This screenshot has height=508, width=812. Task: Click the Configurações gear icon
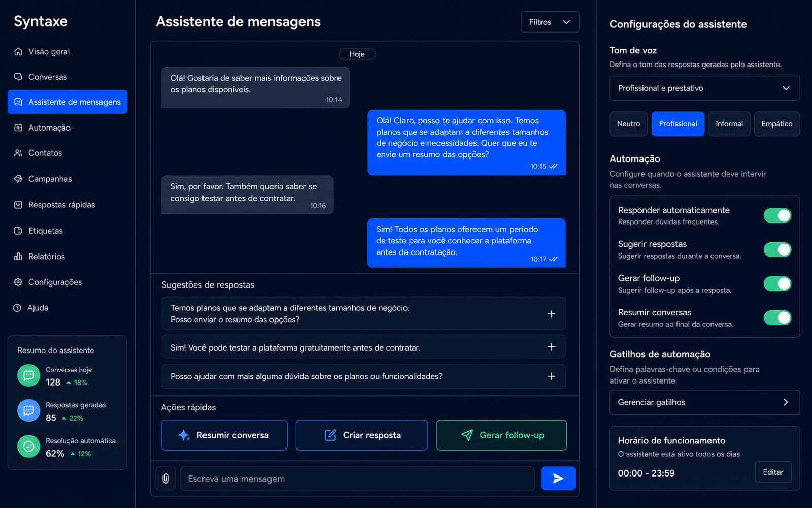[x=18, y=282]
